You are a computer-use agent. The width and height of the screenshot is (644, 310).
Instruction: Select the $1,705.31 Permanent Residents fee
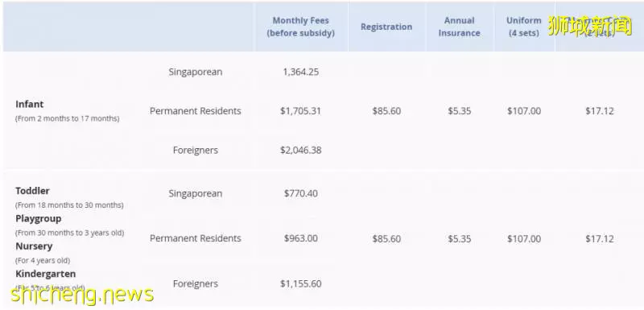300,111
